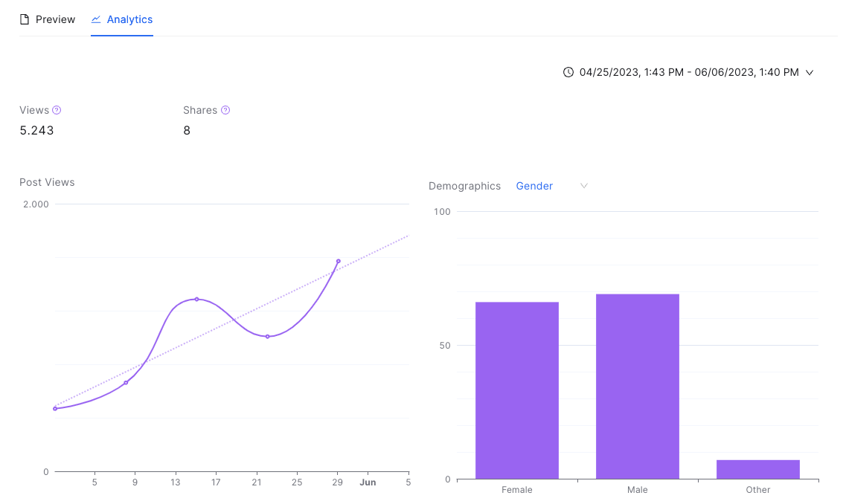Screen dimensions: 846x504
Task: Click the Views help question-mark icon
Action: pyautogui.click(x=57, y=110)
